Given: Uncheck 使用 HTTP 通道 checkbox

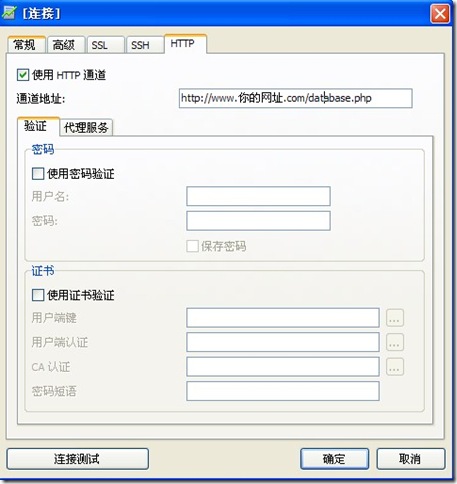Looking at the screenshot, I should pyautogui.click(x=23, y=75).
